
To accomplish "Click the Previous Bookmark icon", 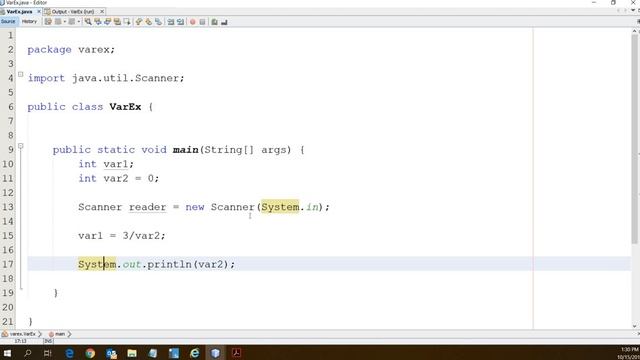I will click(x=139, y=22).
